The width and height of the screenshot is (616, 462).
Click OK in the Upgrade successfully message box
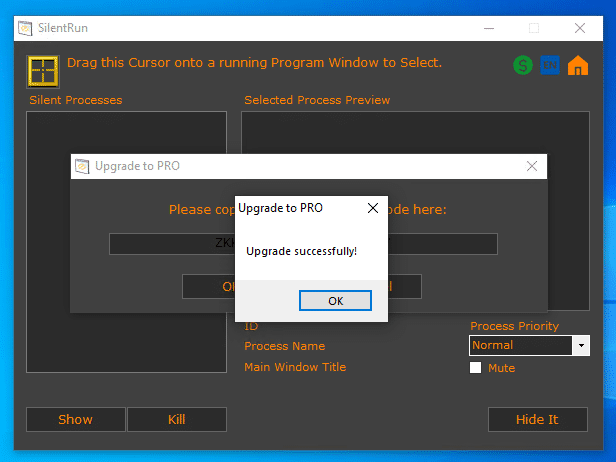[x=335, y=301]
